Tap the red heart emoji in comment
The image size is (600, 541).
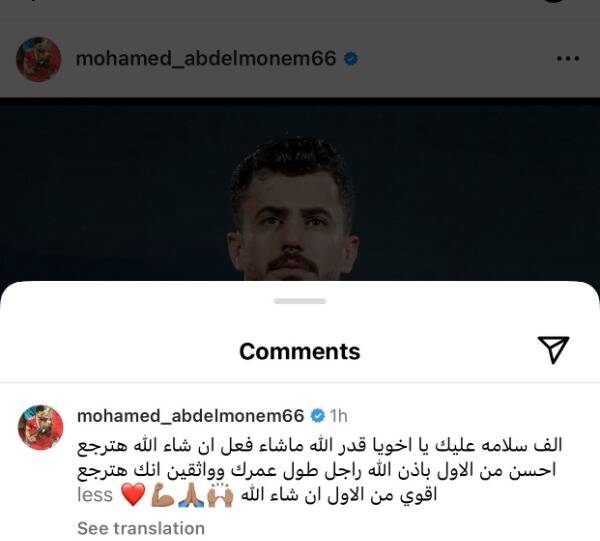(x=133, y=494)
